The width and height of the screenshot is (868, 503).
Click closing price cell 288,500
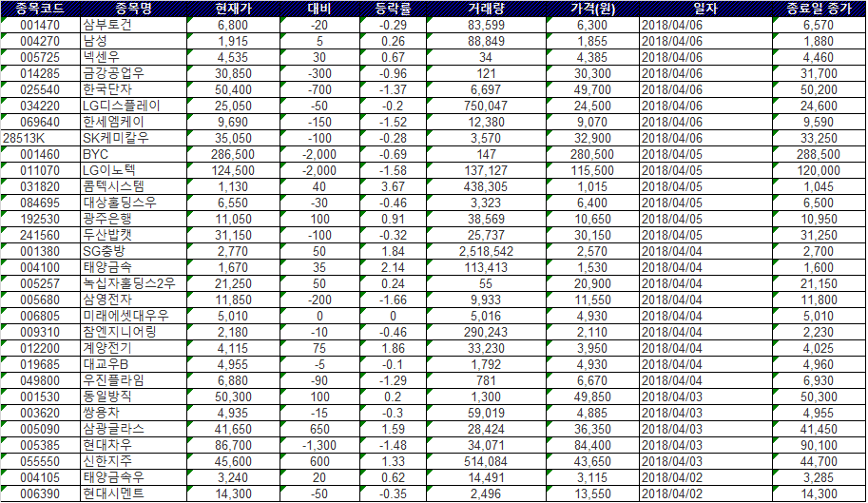[x=820, y=154]
